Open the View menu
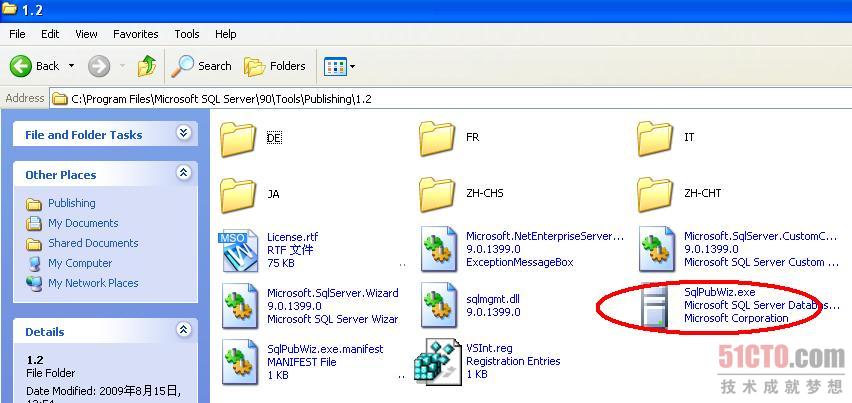 coord(86,34)
